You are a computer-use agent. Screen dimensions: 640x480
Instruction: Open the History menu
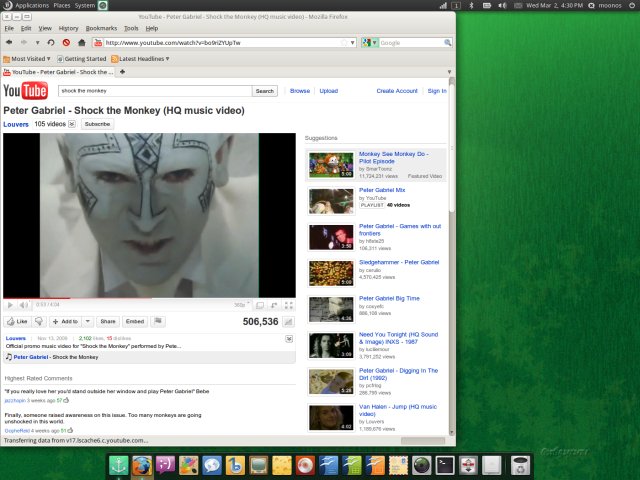(x=68, y=28)
